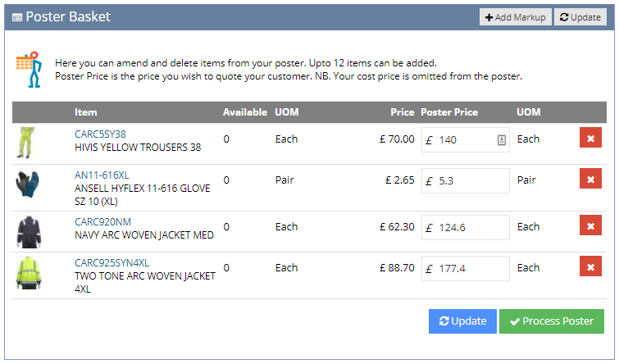
Task: Delete the Ansell Hyflex glove row
Action: tap(590, 179)
